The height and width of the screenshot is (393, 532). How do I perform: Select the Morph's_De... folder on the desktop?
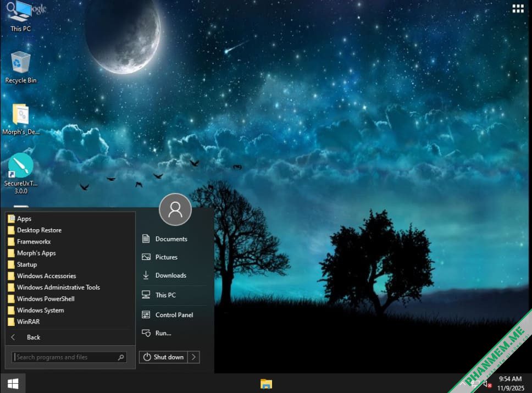21,119
